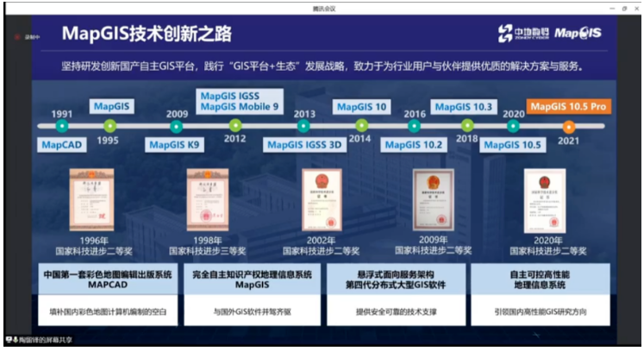This screenshot has width=644, height=351.
Task: Open the 2009年 award certificate image
Action: point(434,199)
